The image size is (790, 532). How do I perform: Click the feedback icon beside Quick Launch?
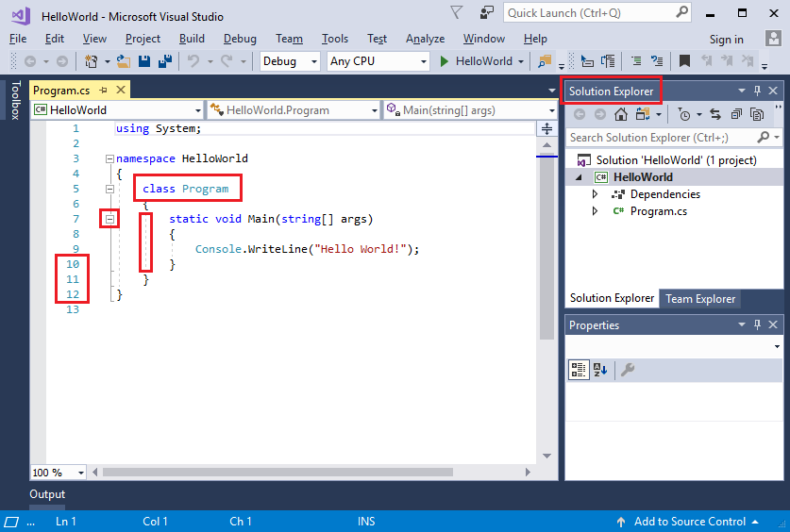click(486, 12)
